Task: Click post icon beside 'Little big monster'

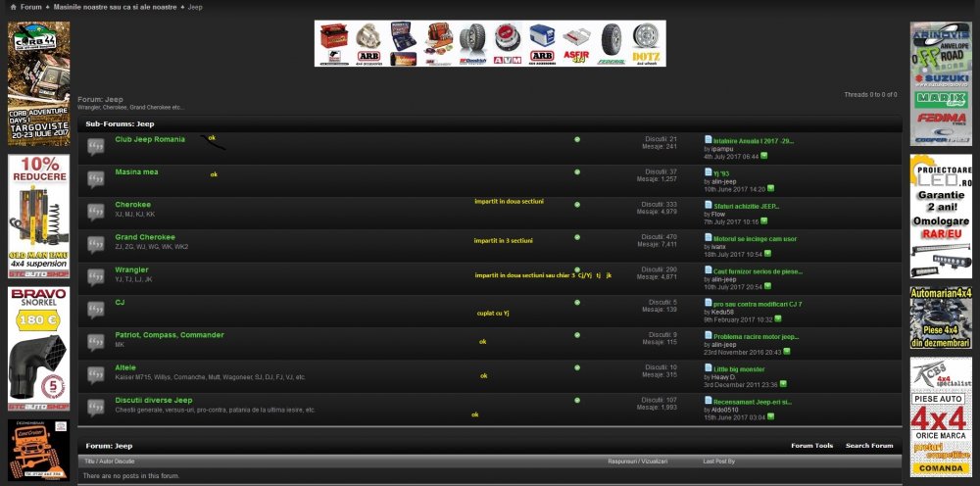Action: (x=709, y=368)
